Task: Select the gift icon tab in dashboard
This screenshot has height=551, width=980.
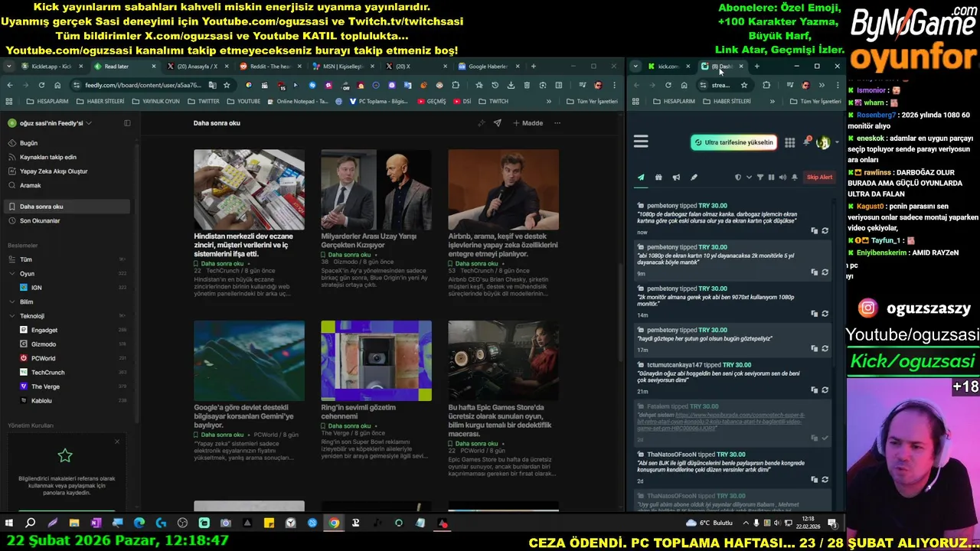Action: 658,178
